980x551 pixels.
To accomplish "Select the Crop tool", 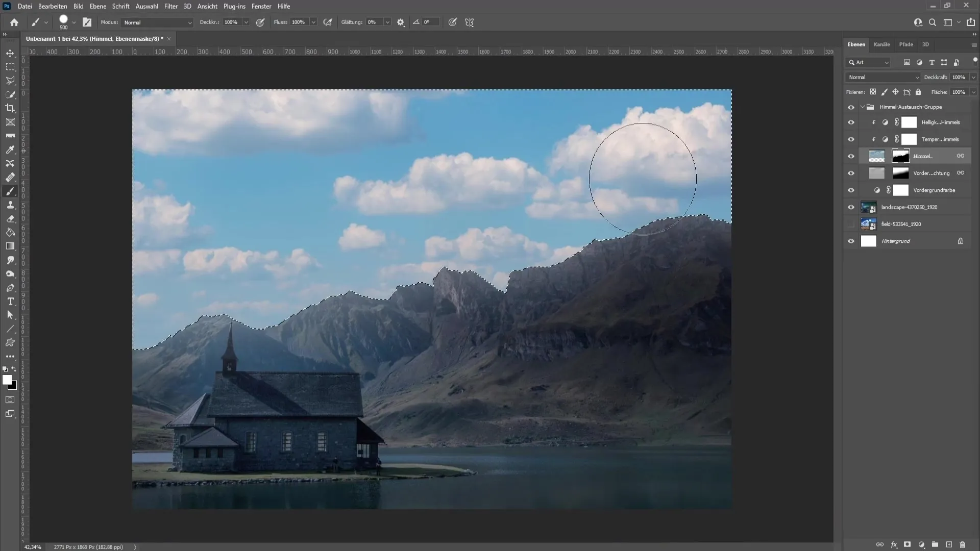I will click(10, 108).
